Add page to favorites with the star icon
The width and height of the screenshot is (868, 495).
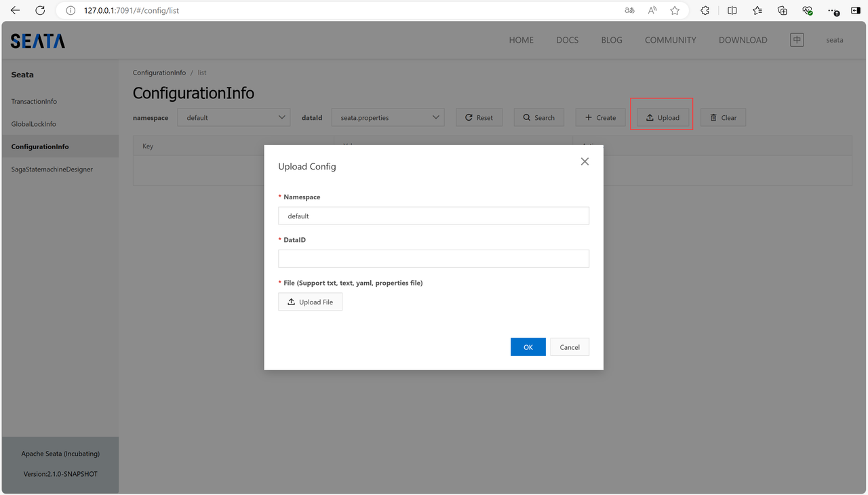coord(675,10)
